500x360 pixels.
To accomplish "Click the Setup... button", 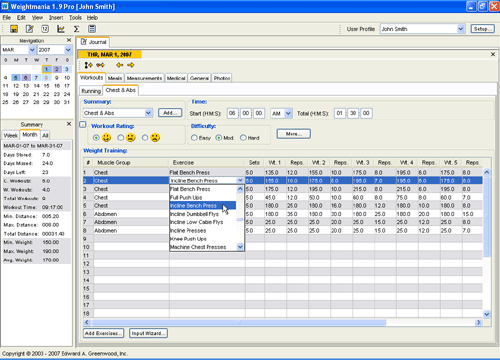I will 483,29.
